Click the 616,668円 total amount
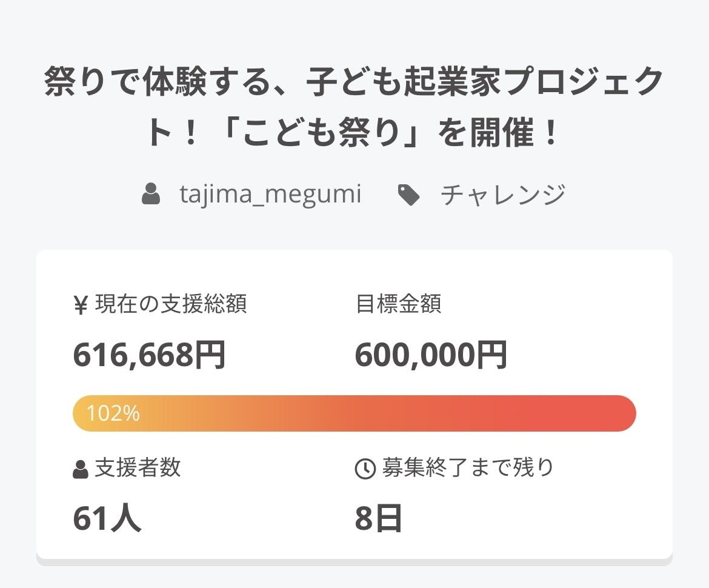Viewport: 709px width, 588px height. [x=149, y=355]
